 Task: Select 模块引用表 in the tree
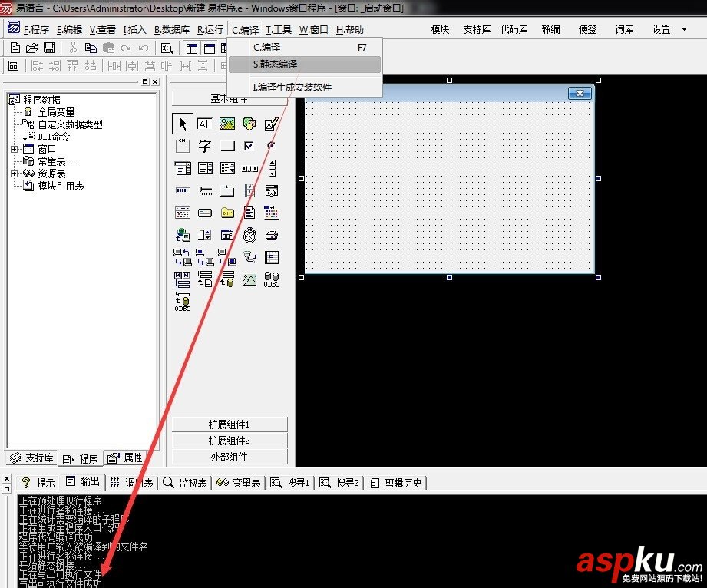click(x=61, y=186)
